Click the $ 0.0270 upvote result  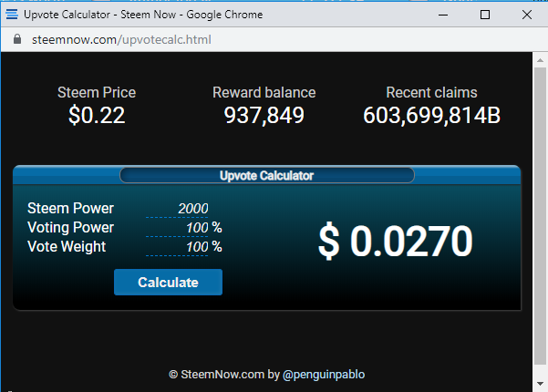(x=396, y=241)
